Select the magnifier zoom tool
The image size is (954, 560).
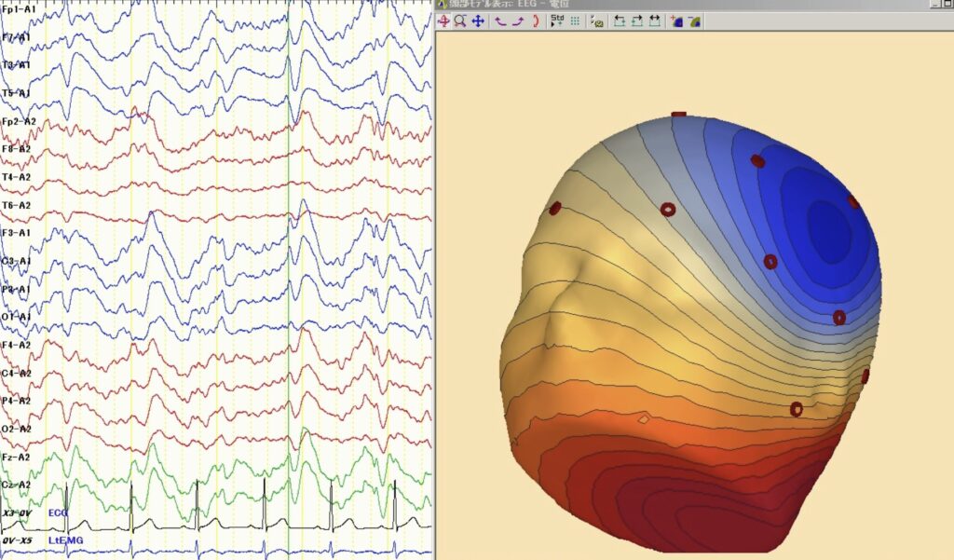click(x=460, y=21)
